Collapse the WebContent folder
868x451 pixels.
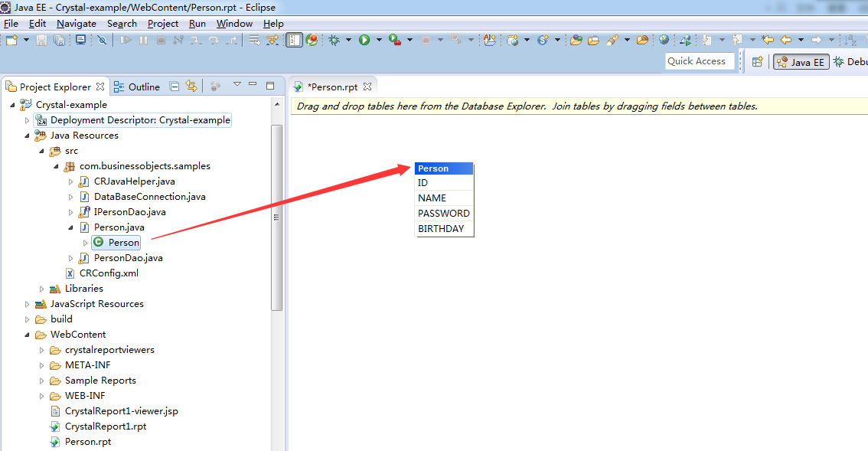(x=27, y=335)
